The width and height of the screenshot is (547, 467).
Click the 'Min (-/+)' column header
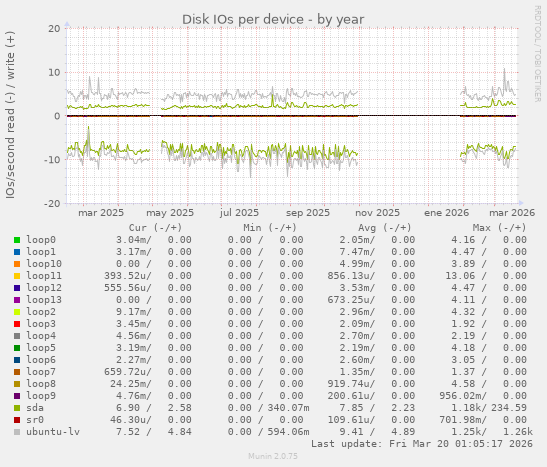pyautogui.click(x=270, y=228)
